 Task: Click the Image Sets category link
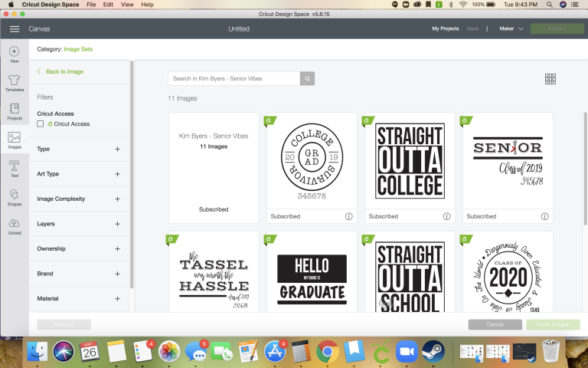click(x=78, y=49)
